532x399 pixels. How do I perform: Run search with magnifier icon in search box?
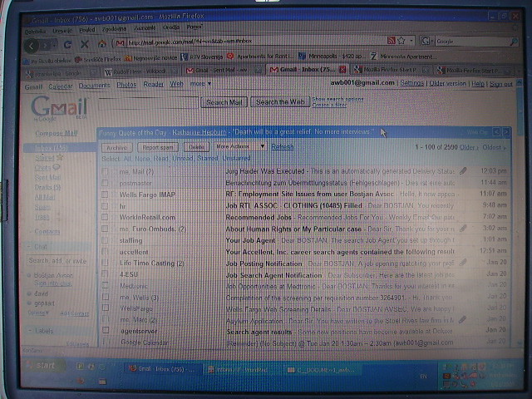[x=514, y=42]
